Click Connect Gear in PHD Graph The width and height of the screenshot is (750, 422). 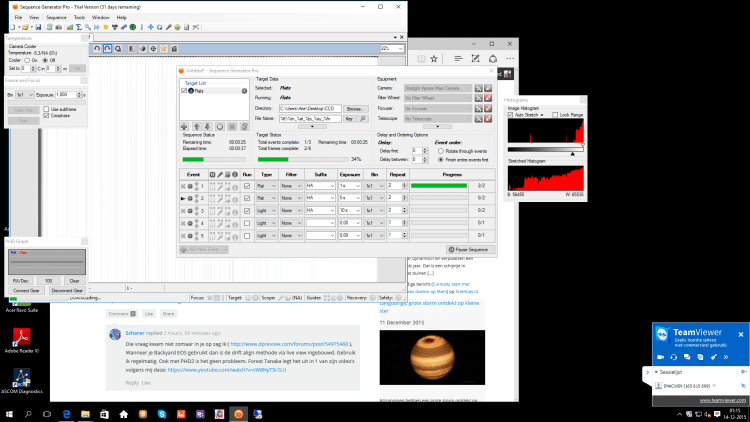(x=26, y=290)
